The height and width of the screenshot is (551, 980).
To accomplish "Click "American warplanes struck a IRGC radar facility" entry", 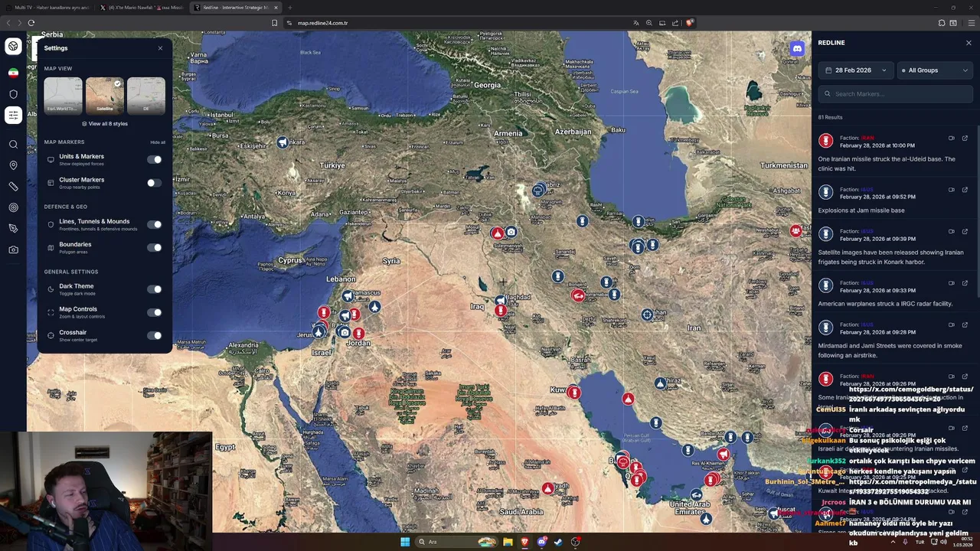I will [885, 304].
